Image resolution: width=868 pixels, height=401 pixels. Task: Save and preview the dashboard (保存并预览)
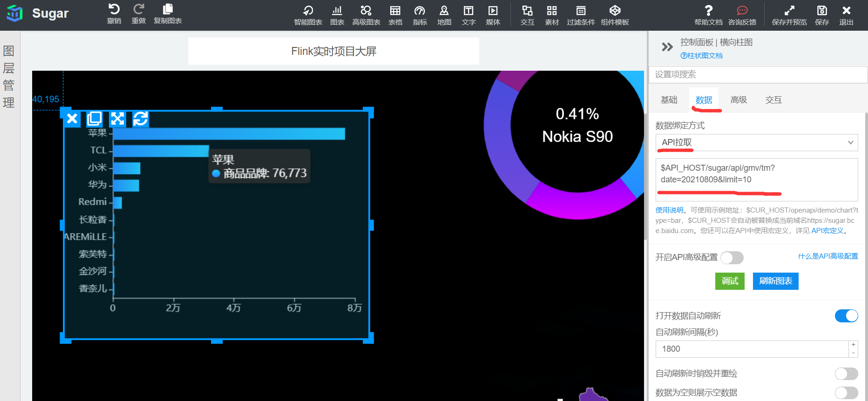789,15
